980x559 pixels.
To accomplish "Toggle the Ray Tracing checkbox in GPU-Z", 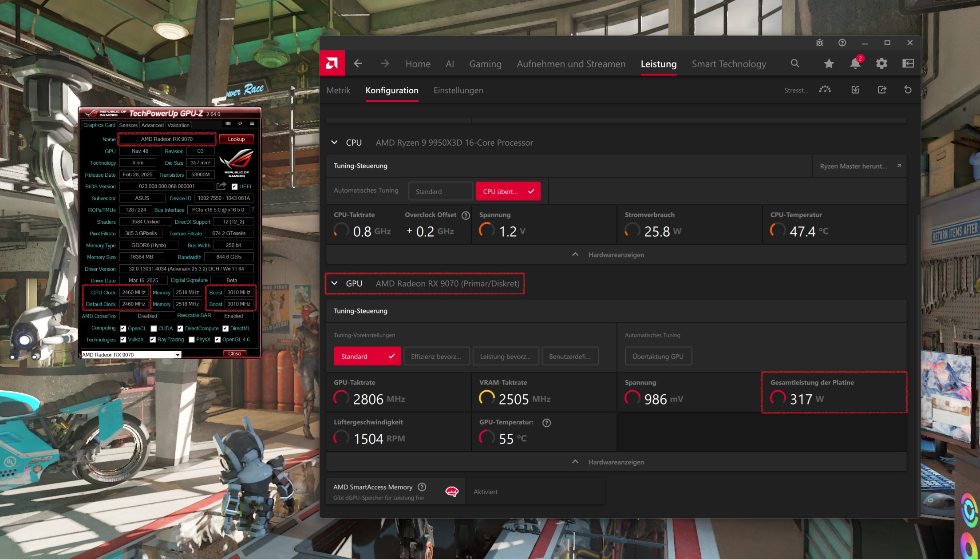I will point(152,340).
